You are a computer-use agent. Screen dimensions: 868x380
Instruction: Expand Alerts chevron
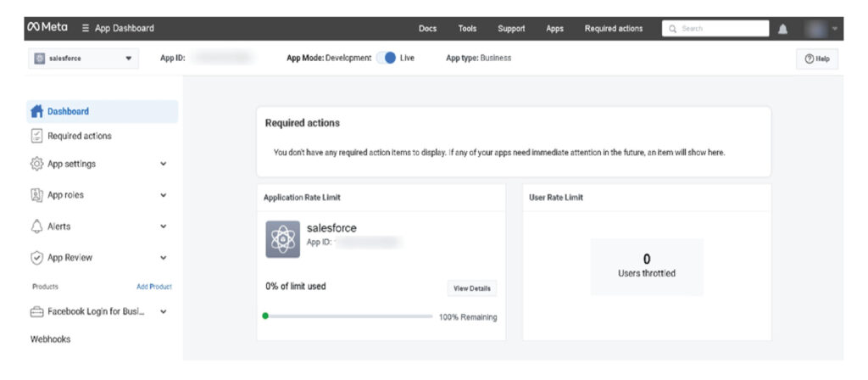[x=164, y=226]
